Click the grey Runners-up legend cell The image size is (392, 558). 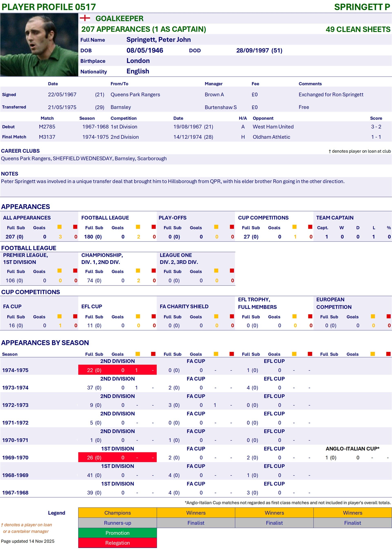coord(117,523)
